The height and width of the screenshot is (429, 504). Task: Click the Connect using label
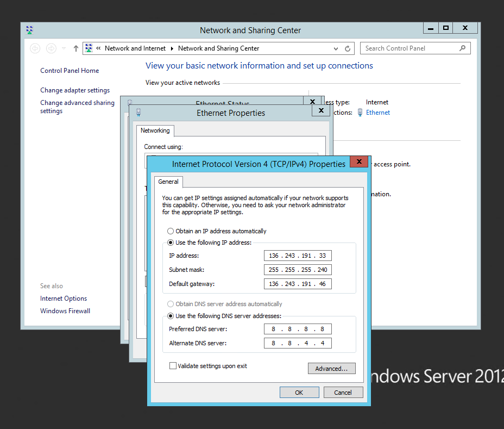pyautogui.click(x=163, y=147)
